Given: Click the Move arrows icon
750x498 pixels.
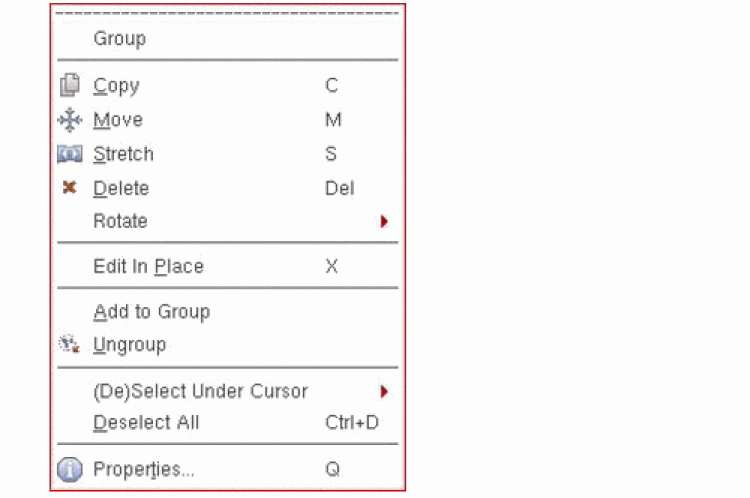Looking at the screenshot, I should [x=69, y=120].
